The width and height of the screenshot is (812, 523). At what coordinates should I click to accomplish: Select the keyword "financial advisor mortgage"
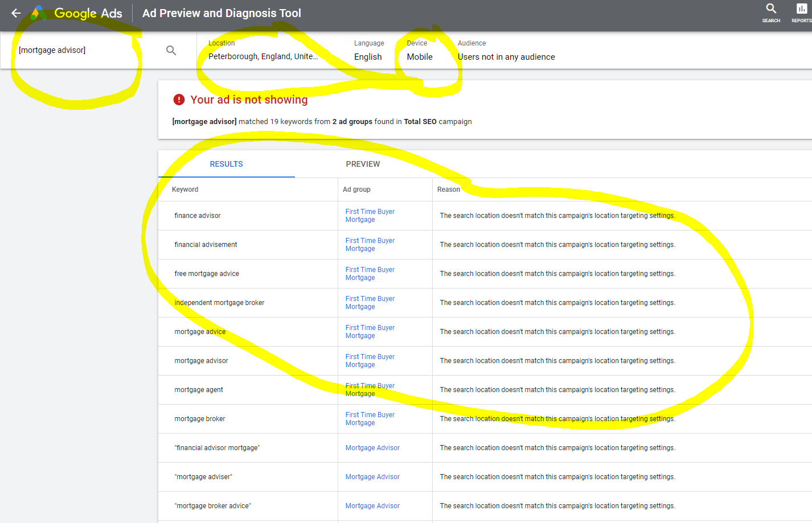(217, 448)
